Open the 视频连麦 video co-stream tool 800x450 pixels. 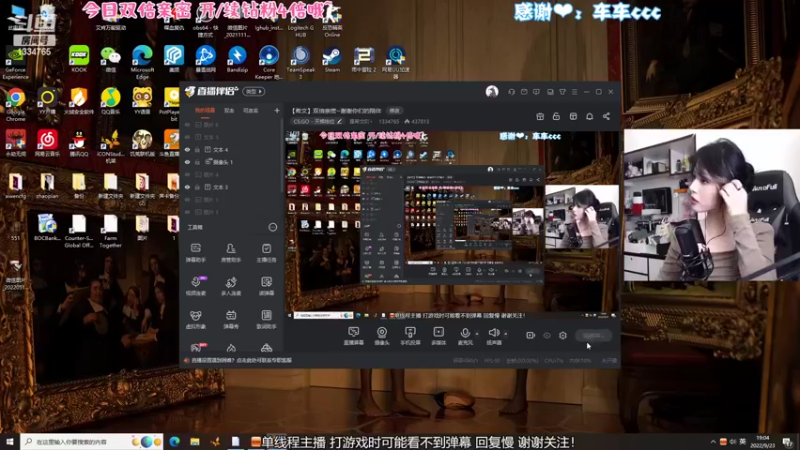(195, 286)
